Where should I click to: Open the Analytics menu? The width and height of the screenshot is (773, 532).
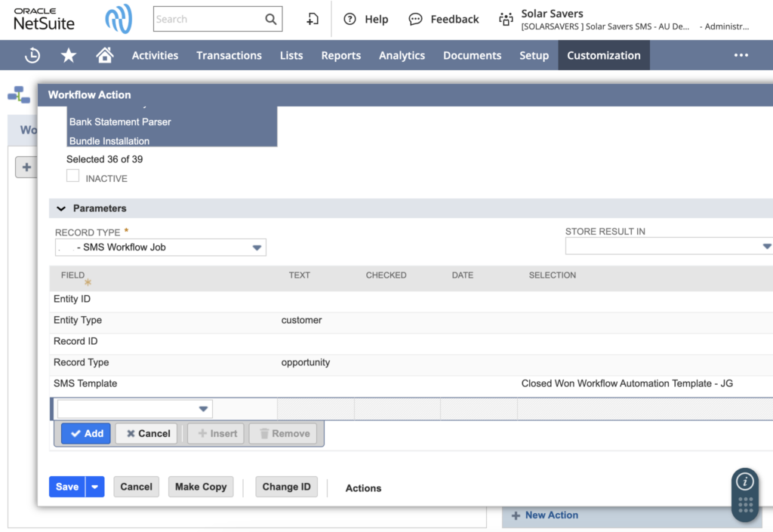[402, 55]
